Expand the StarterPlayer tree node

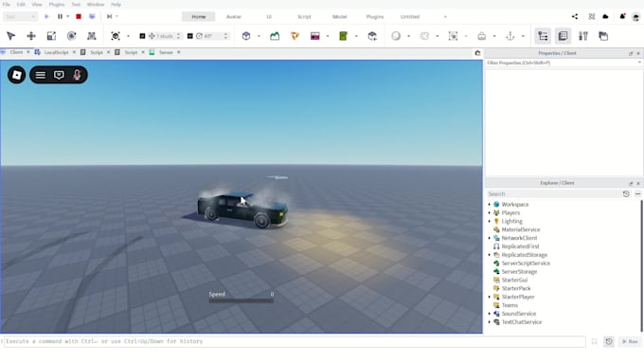[x=490, y=297]
